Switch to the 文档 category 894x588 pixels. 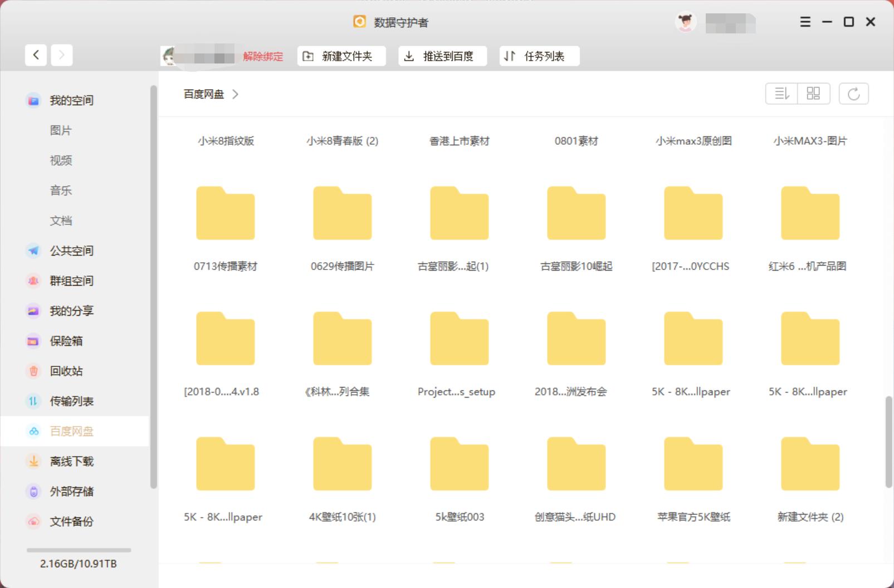point(60,220)
